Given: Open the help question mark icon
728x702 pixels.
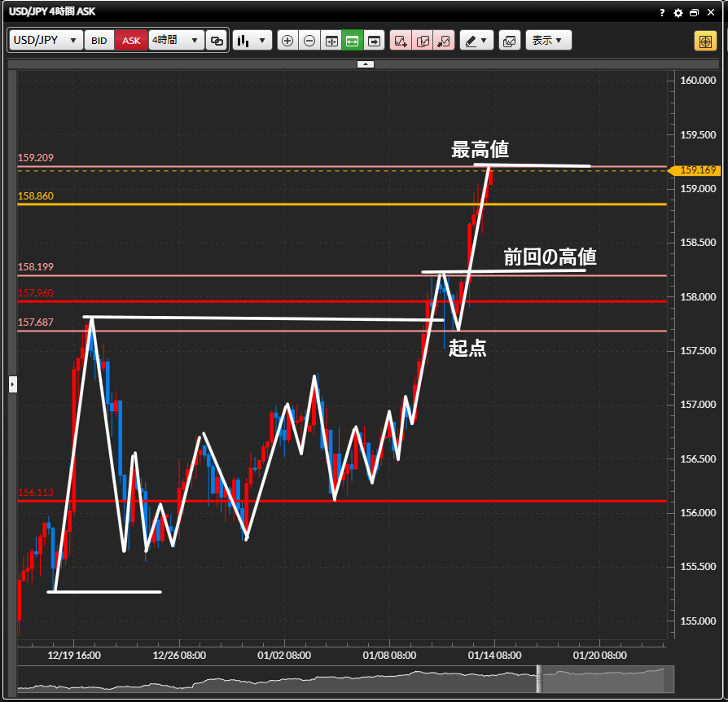Looking at the screenshot, I should (x=662, y=13).
